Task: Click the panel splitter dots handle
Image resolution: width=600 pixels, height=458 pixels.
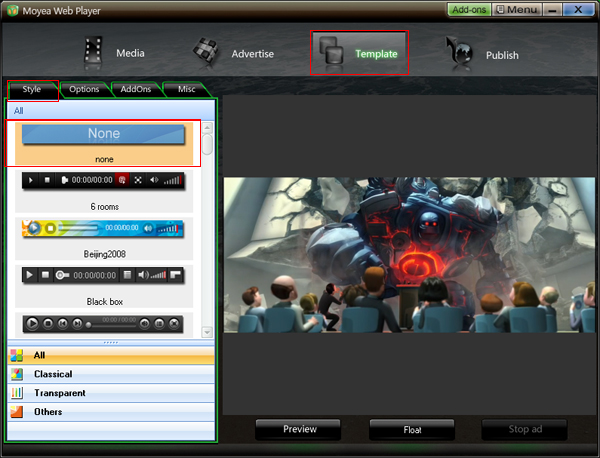Action: coord(111,342)
